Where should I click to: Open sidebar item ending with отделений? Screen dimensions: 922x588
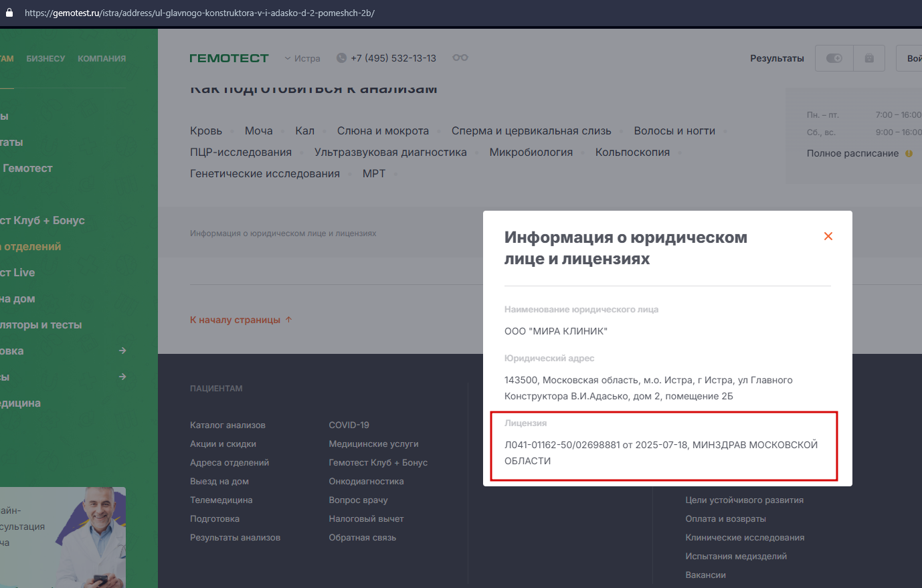(x=31, y=246)
